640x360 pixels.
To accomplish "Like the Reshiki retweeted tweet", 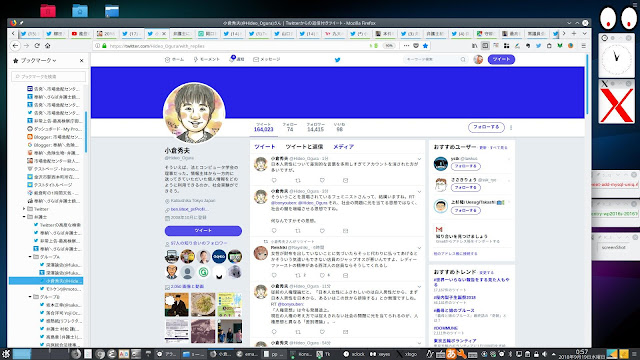I will coord(322,276).
